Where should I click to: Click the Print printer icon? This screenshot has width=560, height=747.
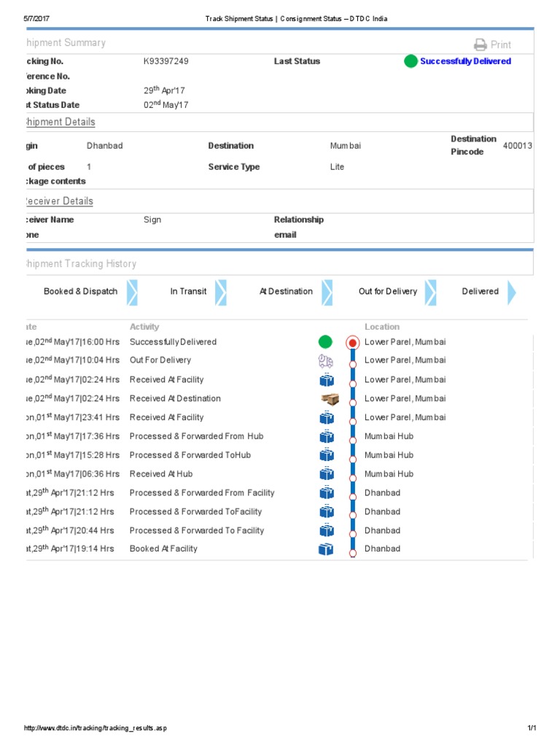pyautogui.click(x=481, y=44)
